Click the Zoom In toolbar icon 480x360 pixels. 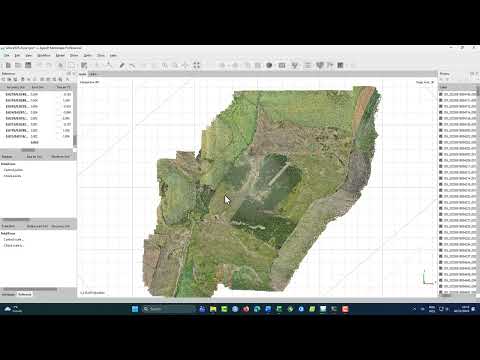click(x=165, y=65)
